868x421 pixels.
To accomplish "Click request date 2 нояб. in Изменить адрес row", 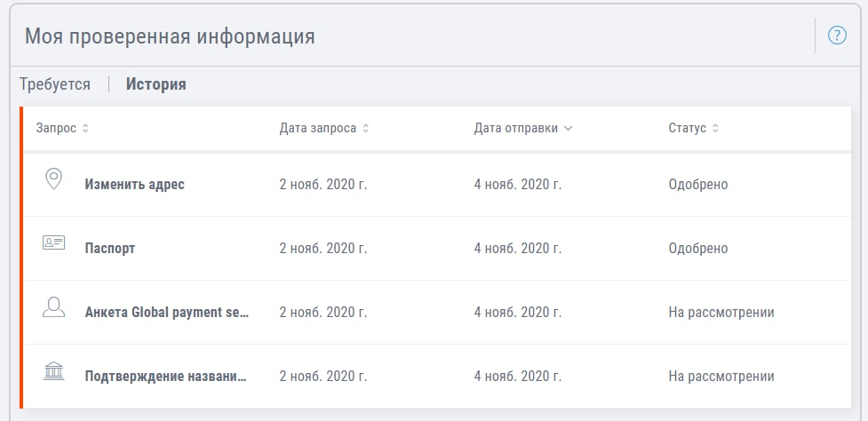I will click(323, 184).
